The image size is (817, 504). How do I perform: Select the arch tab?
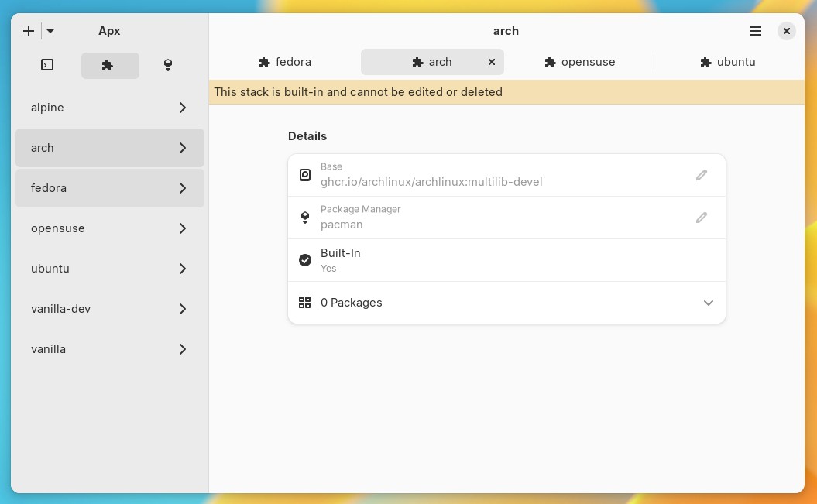pos(432,62)
